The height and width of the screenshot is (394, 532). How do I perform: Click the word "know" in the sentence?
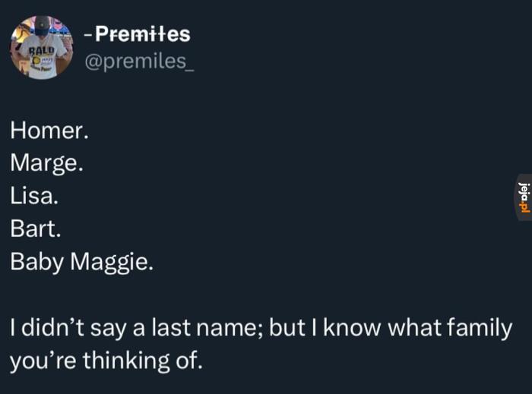[x=352, y=328]
